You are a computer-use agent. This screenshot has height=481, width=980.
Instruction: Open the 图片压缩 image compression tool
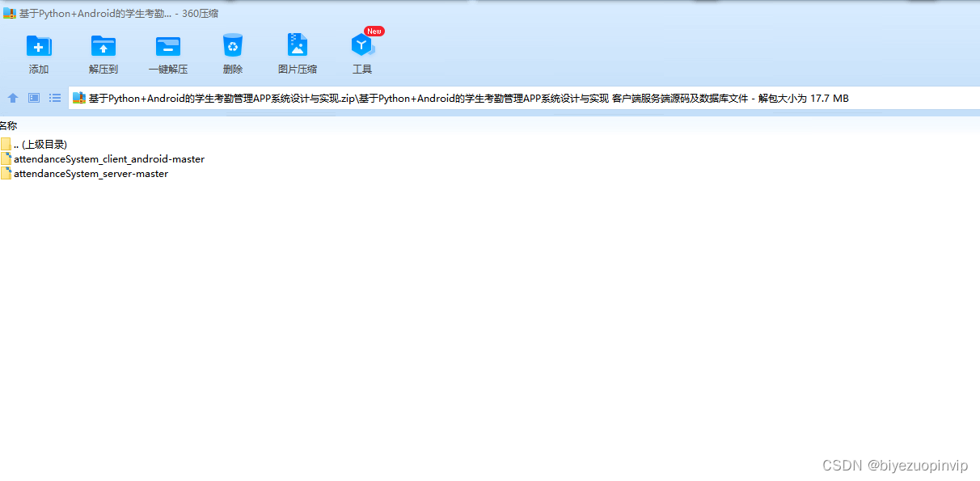pyautogui.click(x=297, y=53)
